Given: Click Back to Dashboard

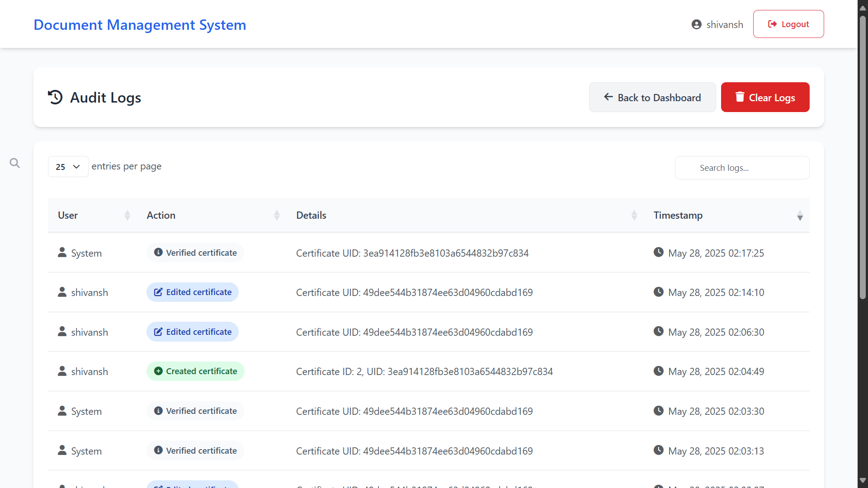Looking at the screenshot, I should point(652,97).
